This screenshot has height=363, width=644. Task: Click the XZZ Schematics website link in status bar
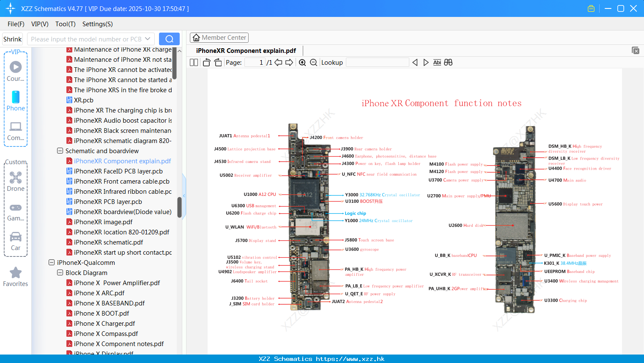click(322, 359)
